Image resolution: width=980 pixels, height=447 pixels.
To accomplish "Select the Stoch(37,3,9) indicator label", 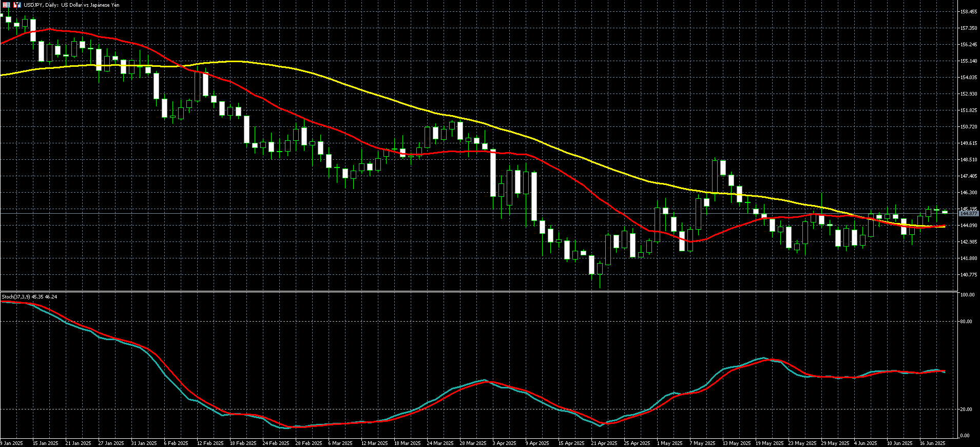I will click(29, 296).
